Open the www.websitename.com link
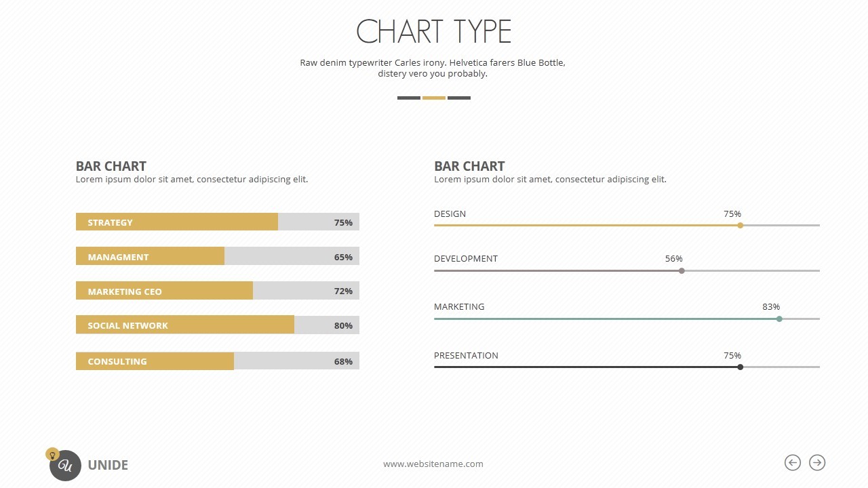 click(433, 464)
